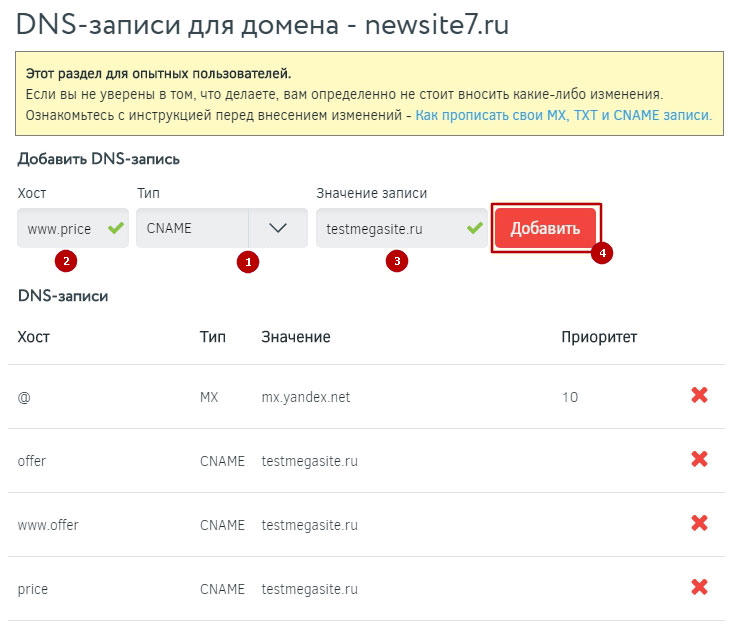Remove the price CNAME record

pyautogui.click(x=699, y=588)
